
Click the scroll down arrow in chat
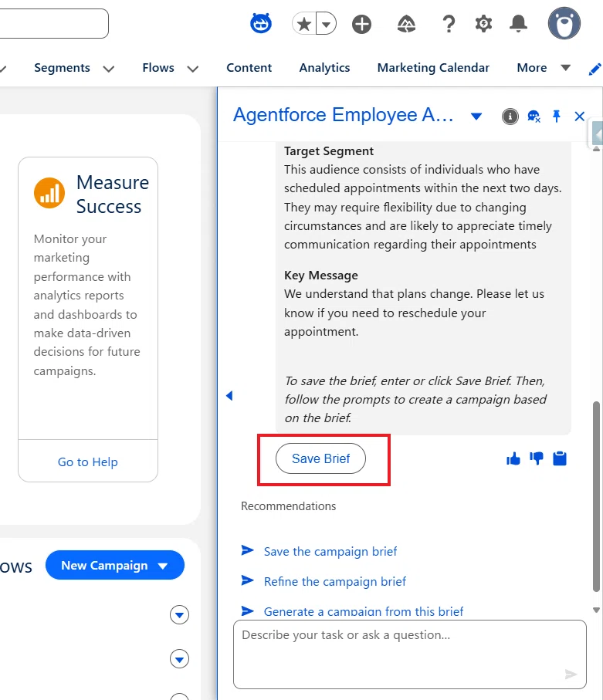pos(596,610)
